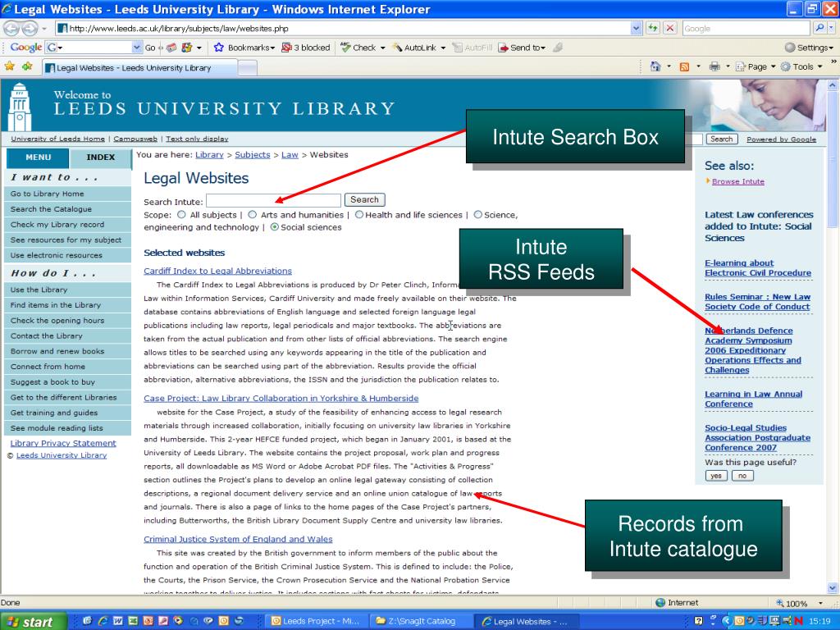
Task: Click the Add to Favorites star-plus icon
Action: point(27,67)
